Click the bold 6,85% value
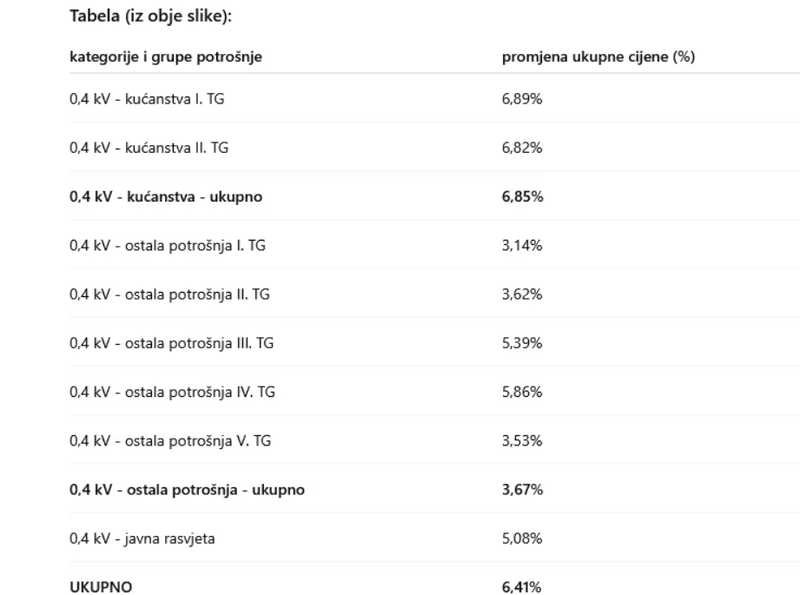Screen dimensions: 800x595 [x=522, y=196]
